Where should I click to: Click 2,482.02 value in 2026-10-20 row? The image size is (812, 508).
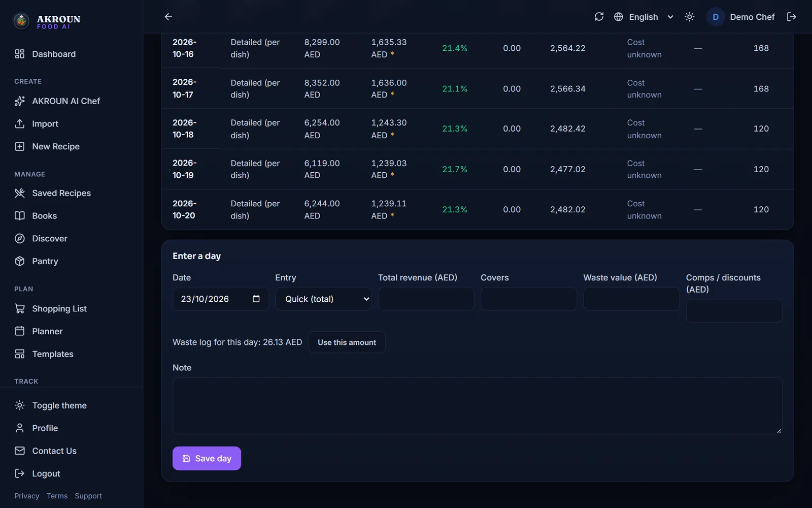click(x=568, y=209)
